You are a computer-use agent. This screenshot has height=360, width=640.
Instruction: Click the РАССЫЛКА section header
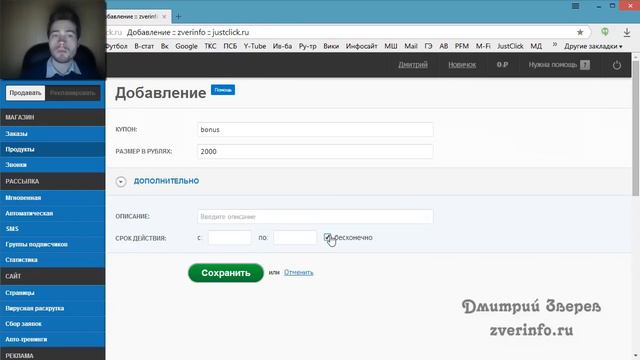pos(53,181)
